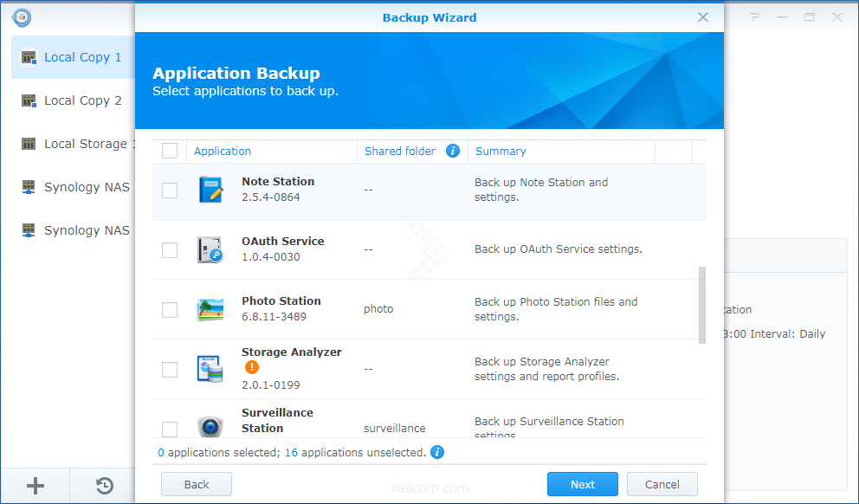This screenshot has height=504, width=859.
Task: Click the Note Station app icon
Action: click(x=210, y=190)
